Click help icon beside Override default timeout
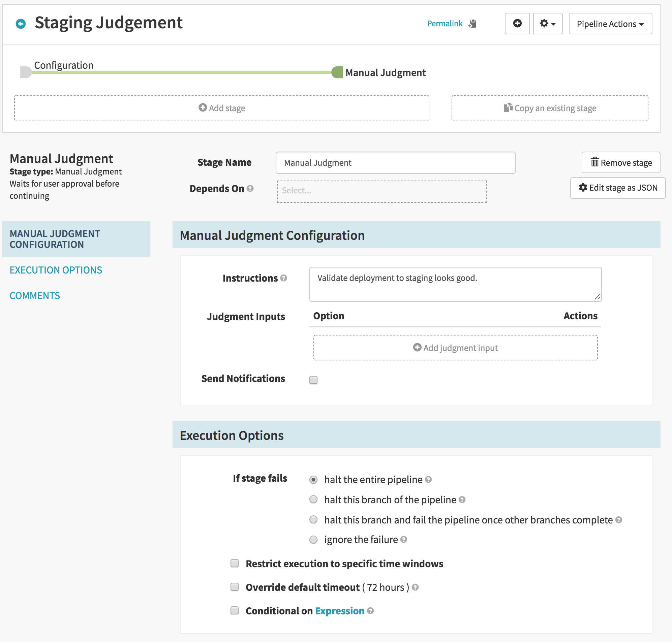This screenshot has width=672, height=642. coord(415,587)
